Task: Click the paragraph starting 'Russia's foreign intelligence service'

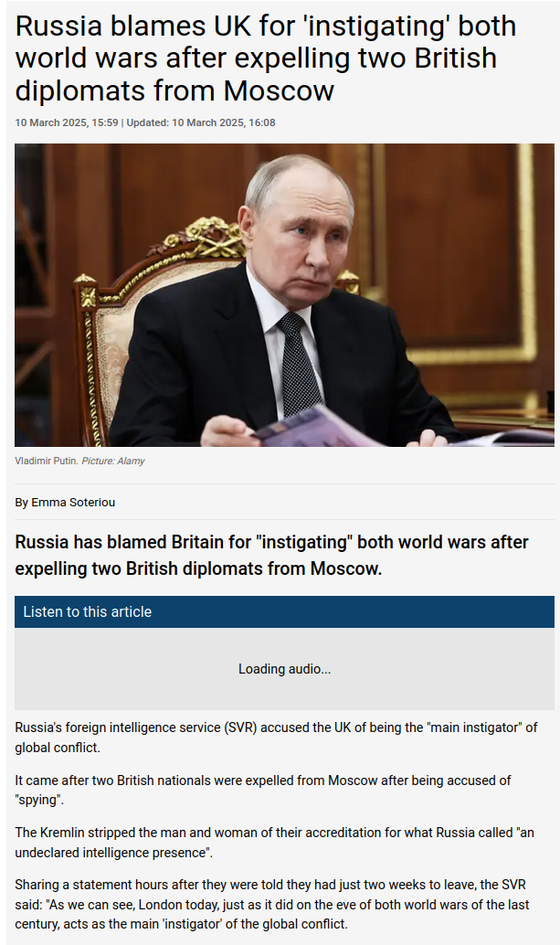Action: coord(277,737)
